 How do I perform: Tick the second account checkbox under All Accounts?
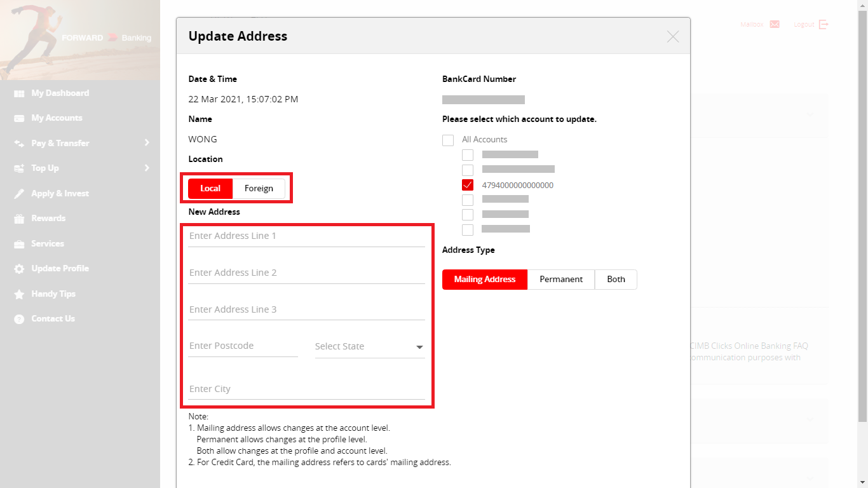[468, 170]
